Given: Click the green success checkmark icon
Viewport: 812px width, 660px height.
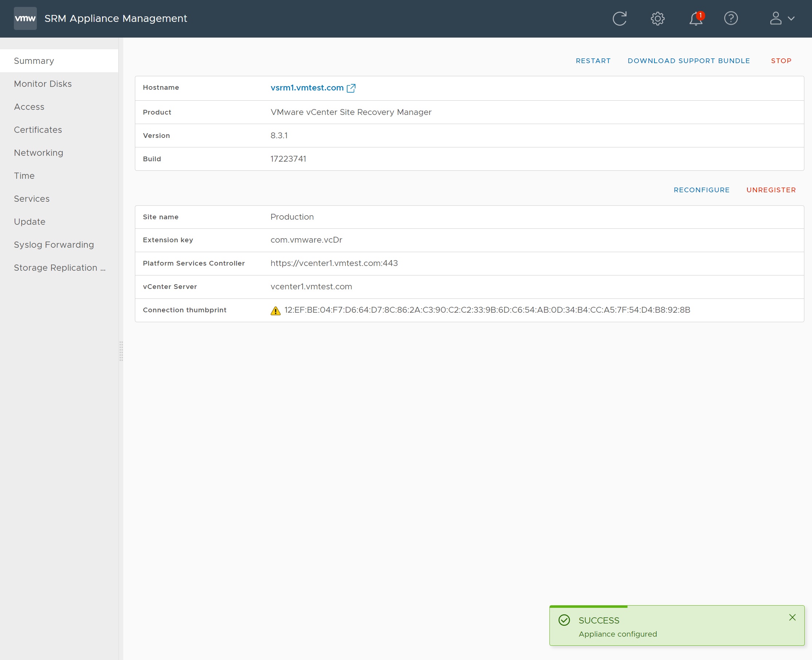Looking at the screenshot, I should [564, 620].
